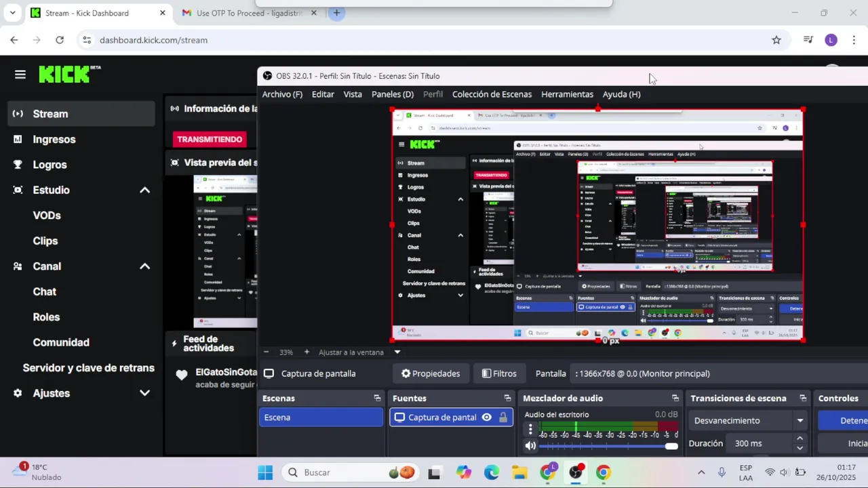
Task: Toggle visibility eye of Captura de pantalla source
Action: tap(487, 418)
